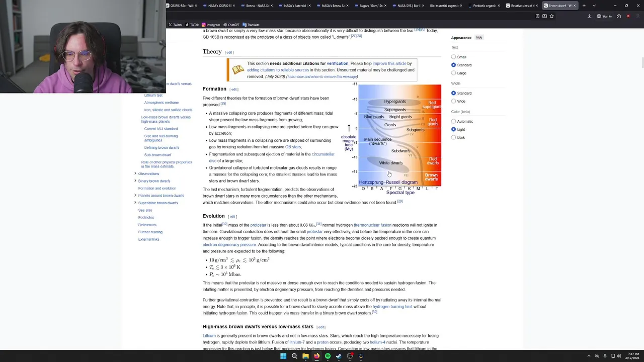This screenshot has height=362, width=644.
Task: Edit the Evolution section
Action: coord(232,217)
